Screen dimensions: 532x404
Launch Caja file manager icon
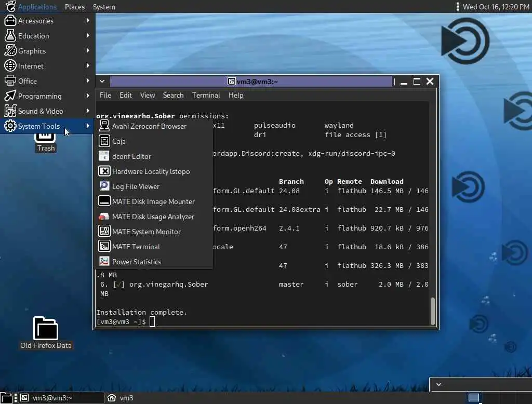coord(104,141)
